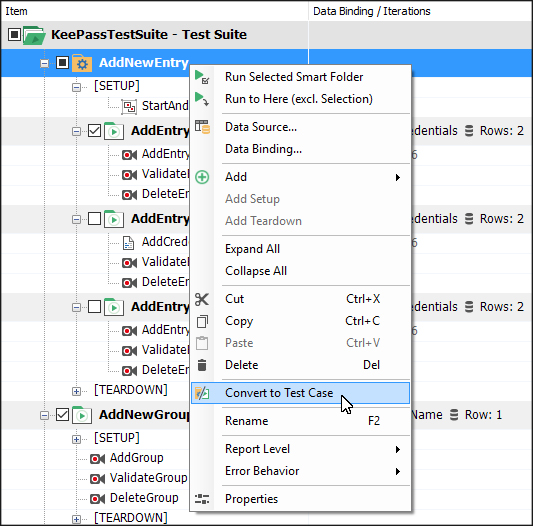This screenshot has width=533, height=526.
Task: Click the KeePassTestSuite green folder icon
Action: tap(34, 35)
